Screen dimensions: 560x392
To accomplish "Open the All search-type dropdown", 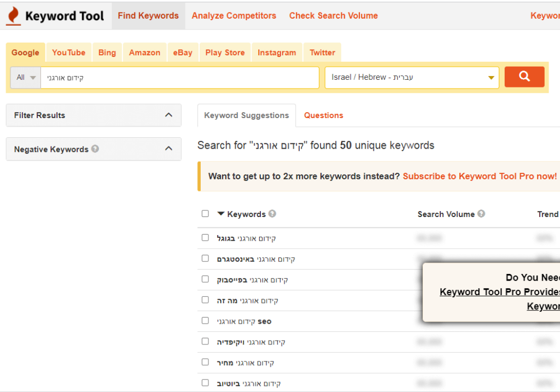I will pos(26,78).
